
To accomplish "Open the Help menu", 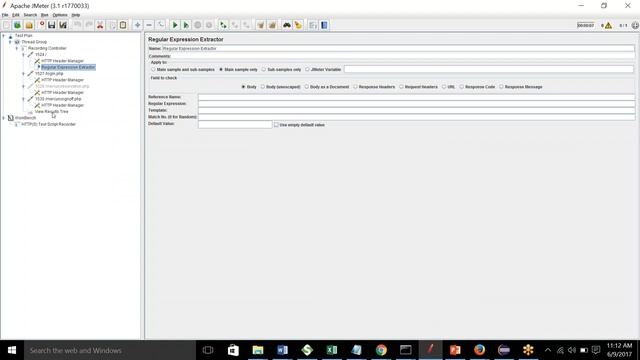I will (x=76, y=15).
